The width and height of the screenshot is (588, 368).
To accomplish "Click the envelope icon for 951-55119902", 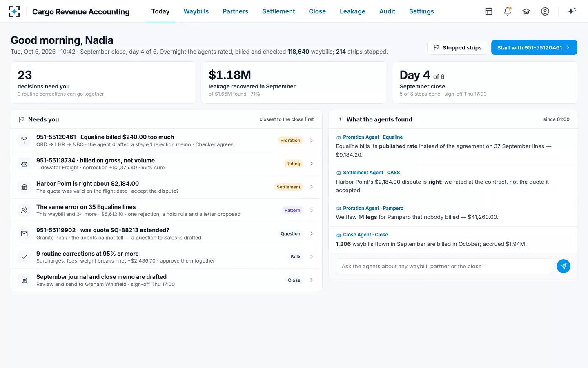I will (x=24, y=233).
